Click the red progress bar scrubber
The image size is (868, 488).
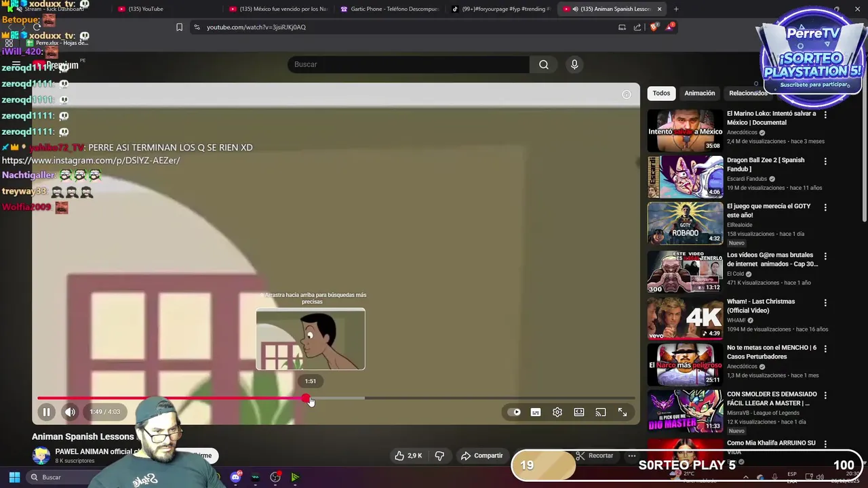click(x=306, y=399)
